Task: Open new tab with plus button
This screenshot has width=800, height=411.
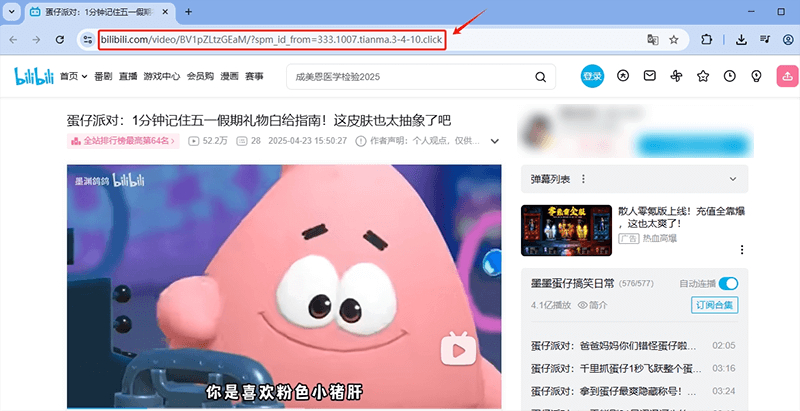Action: point(188,12)
